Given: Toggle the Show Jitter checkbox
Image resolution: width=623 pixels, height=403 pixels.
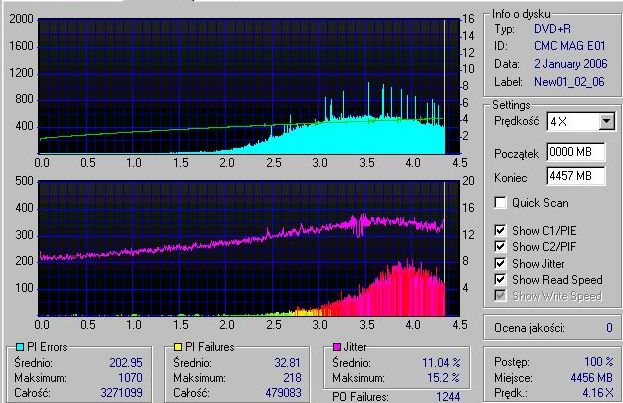Looking at the screenshot, I should tap(500, 264).
